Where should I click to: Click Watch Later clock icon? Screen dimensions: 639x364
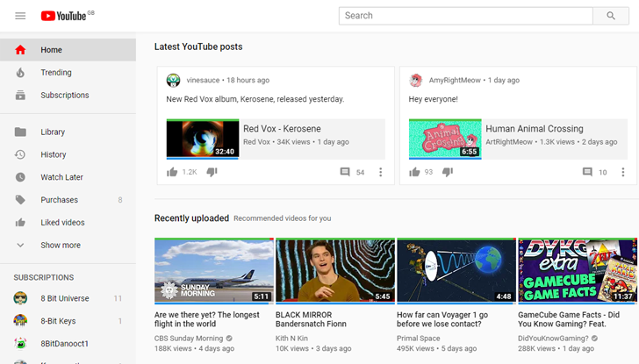click(20, 177)
